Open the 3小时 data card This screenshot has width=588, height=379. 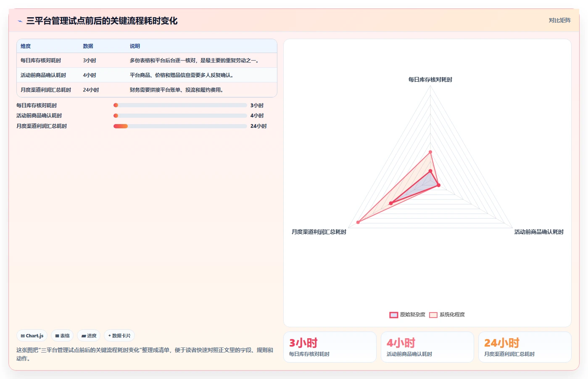(x=330, y=347)
